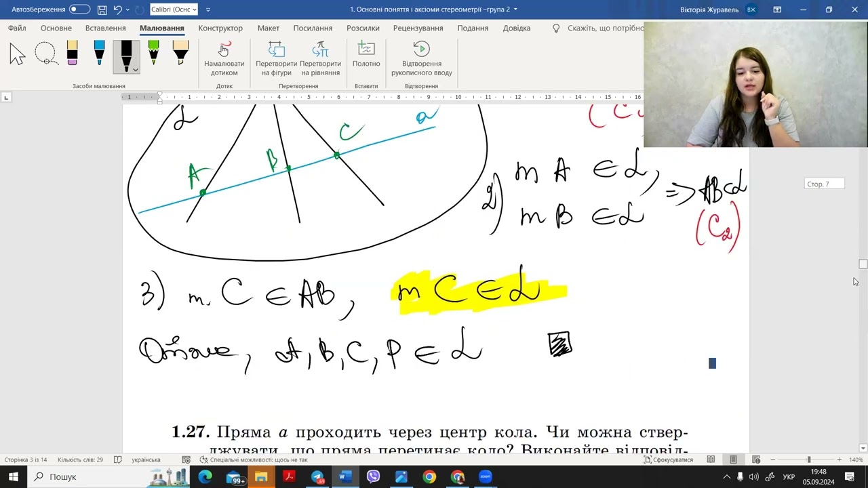Show hidden system tray icons chevron

tap(726, 476)
